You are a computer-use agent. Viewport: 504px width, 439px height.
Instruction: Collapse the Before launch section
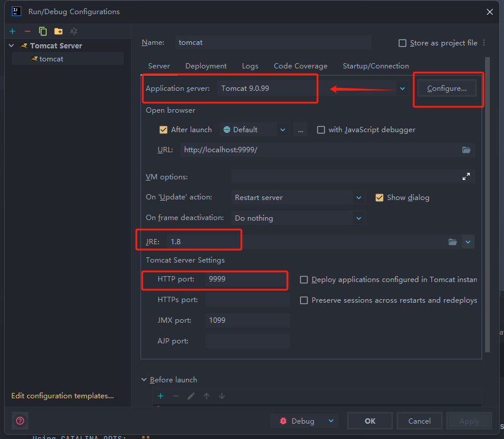click(145, 380)
